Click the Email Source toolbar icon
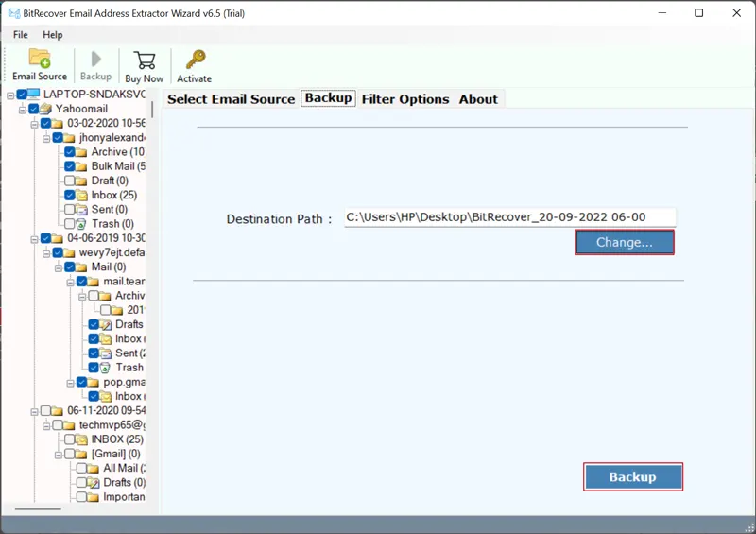The height and width of the screenshot is (534, 756). point(40,60)
